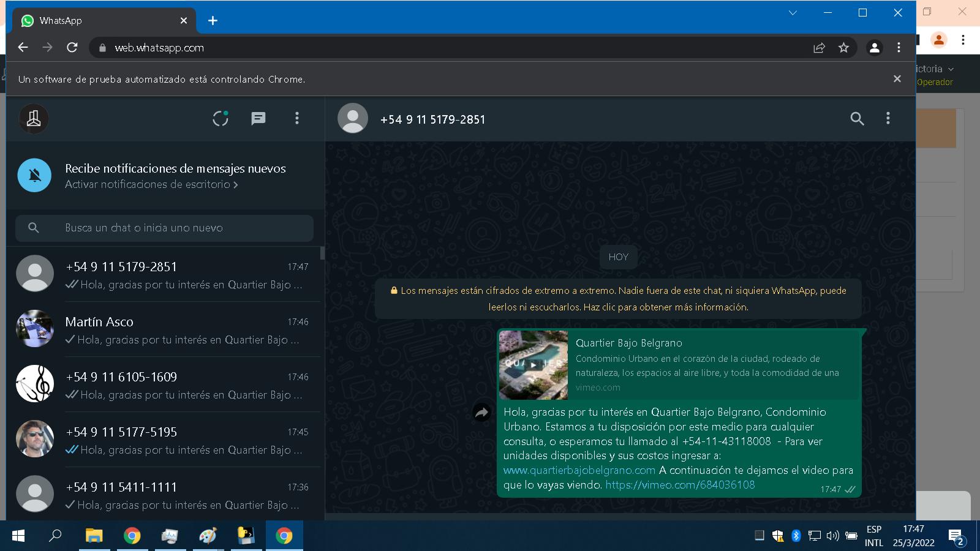Open the Martín Asco chat
The image size is (980, 551).
tap(164, 329)
